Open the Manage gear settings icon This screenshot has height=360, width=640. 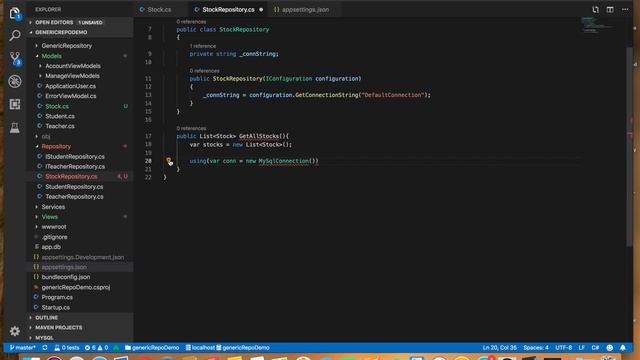click(15, 331)
